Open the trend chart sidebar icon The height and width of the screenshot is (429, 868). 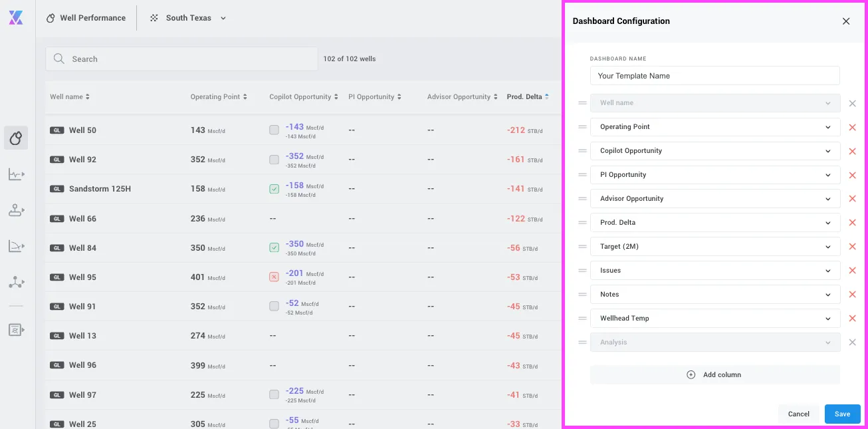pos(16,174)
